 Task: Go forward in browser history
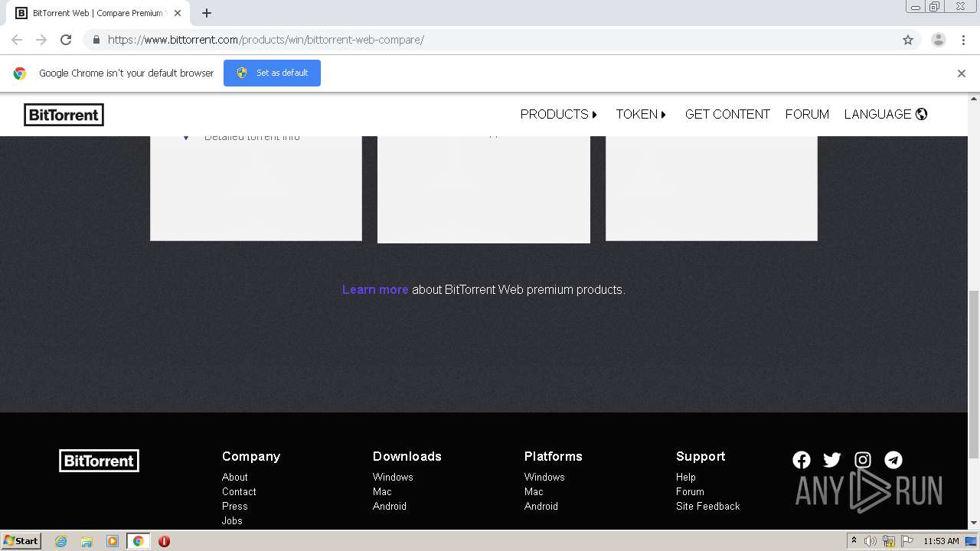click(41, 40)
